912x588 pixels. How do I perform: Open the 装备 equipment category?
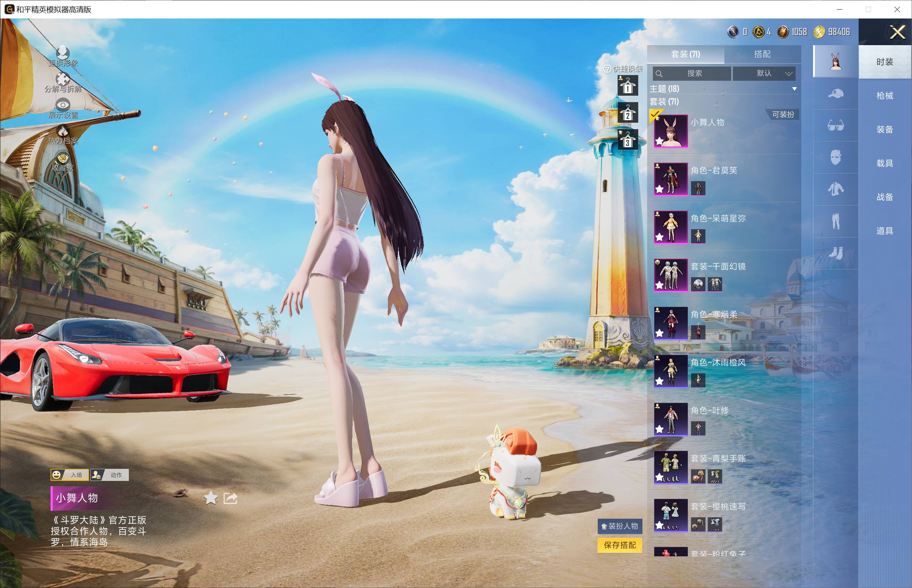click(x=885, y=129)
